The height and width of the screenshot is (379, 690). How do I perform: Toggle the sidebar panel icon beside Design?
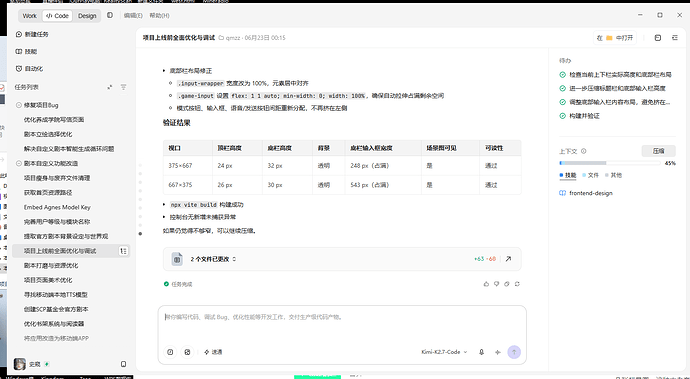110,15
